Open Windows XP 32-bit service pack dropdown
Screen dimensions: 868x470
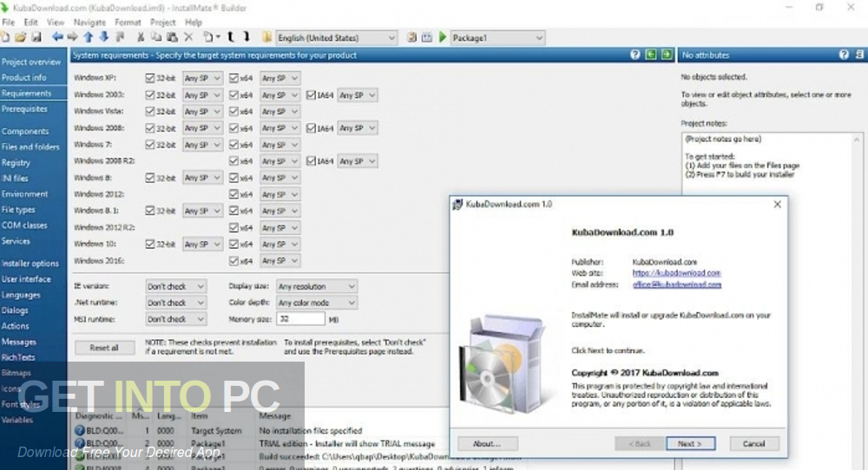202,78
